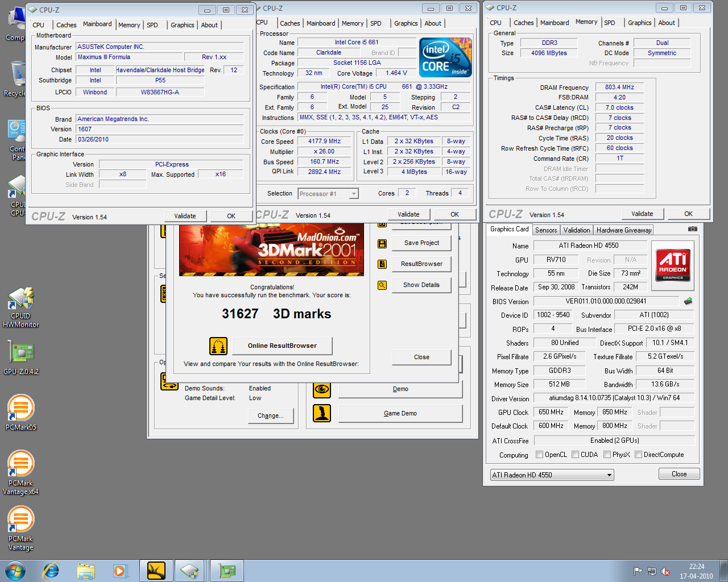Open GPU-Z.0.4.2 desktop icon
728x582 pixels.
pyautogui.click(x=21, y=359)
